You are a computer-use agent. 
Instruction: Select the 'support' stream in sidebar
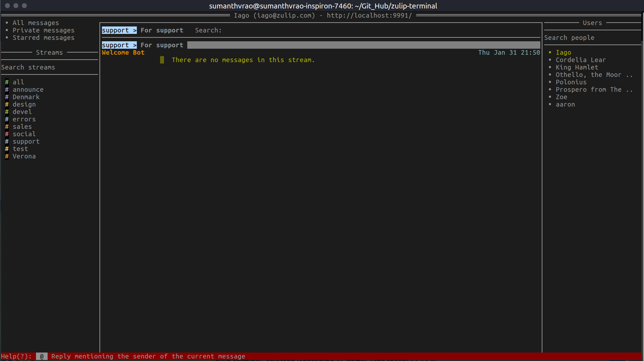click(26, 142)
